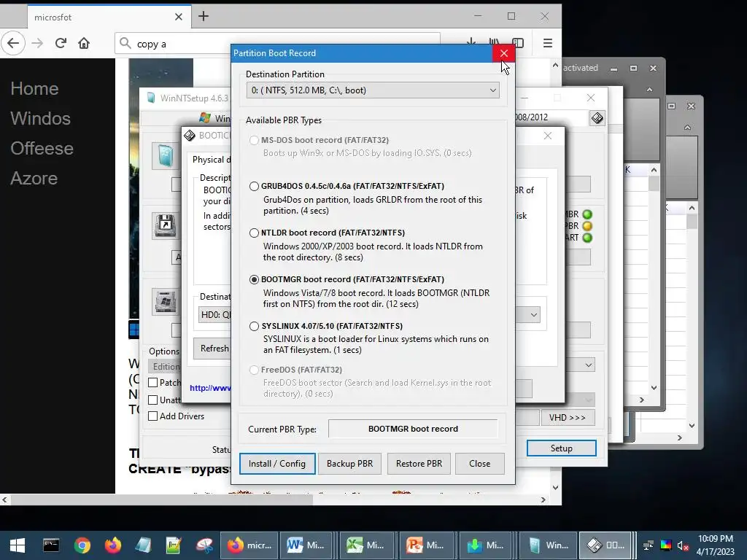Image resolution: width=747 pixels, height=560 pixels.
Task: Open Notepad++ icon on taskbar
Action: click(x=174, y=545)
